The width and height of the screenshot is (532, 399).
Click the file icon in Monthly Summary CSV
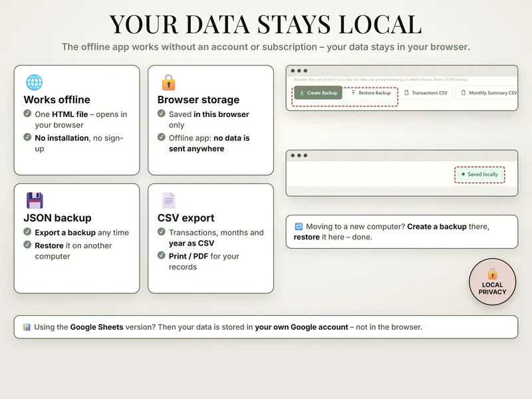tap(463, 92)
